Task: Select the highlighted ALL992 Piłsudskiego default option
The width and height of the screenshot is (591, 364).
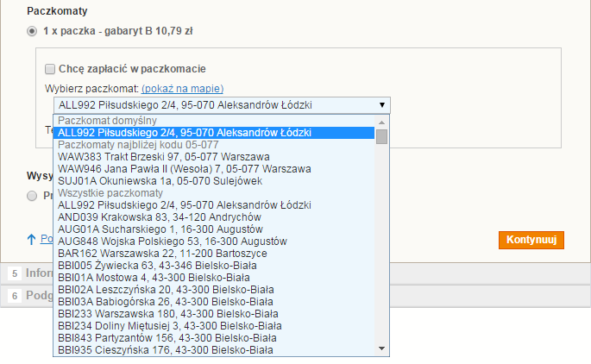Action: (x=214, y=133)
